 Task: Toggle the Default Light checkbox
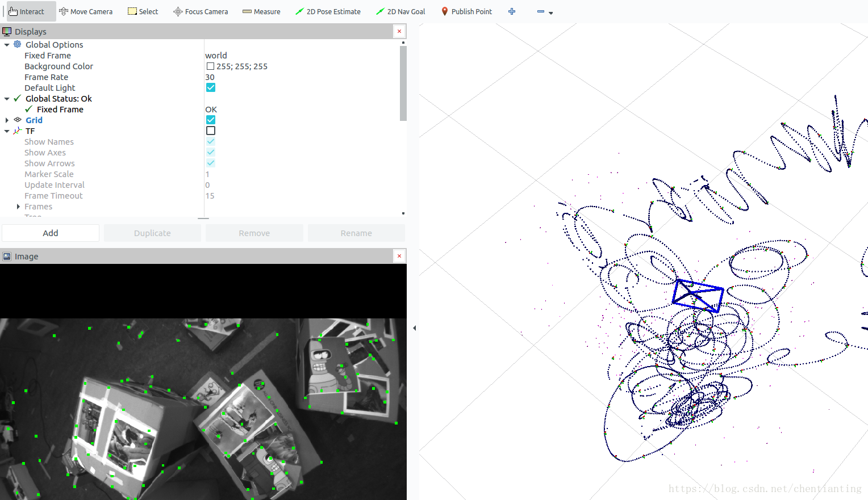[x=211, y=87]
